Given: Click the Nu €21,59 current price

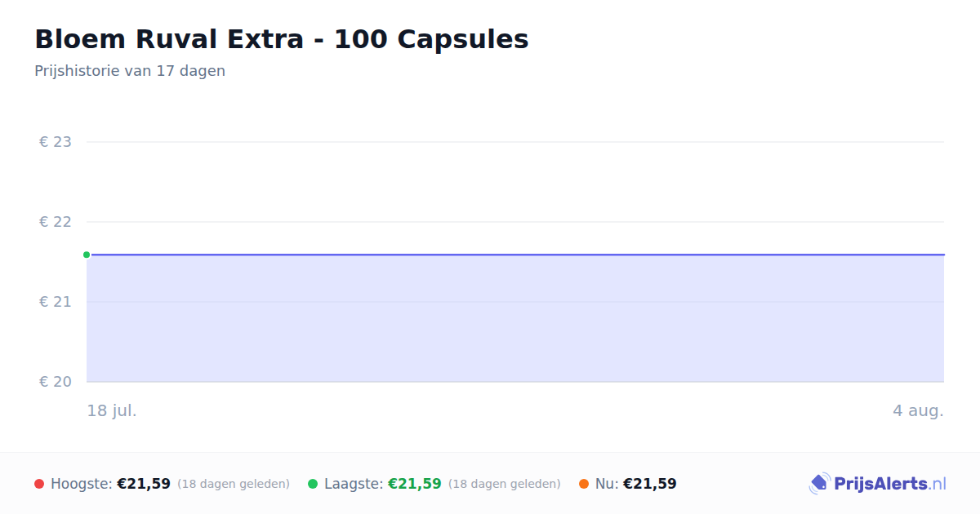Looking at the screenshot, I should point(650,484).
